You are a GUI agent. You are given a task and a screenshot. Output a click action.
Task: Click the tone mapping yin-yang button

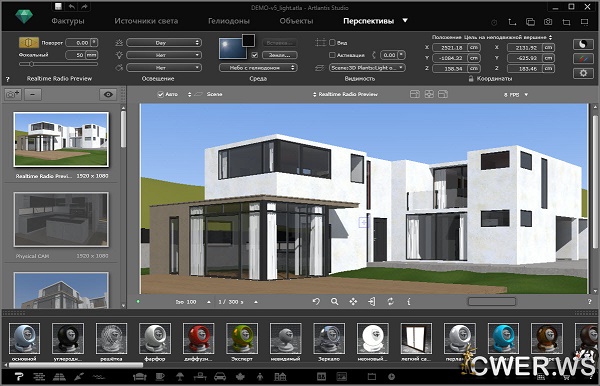[583, 44]
